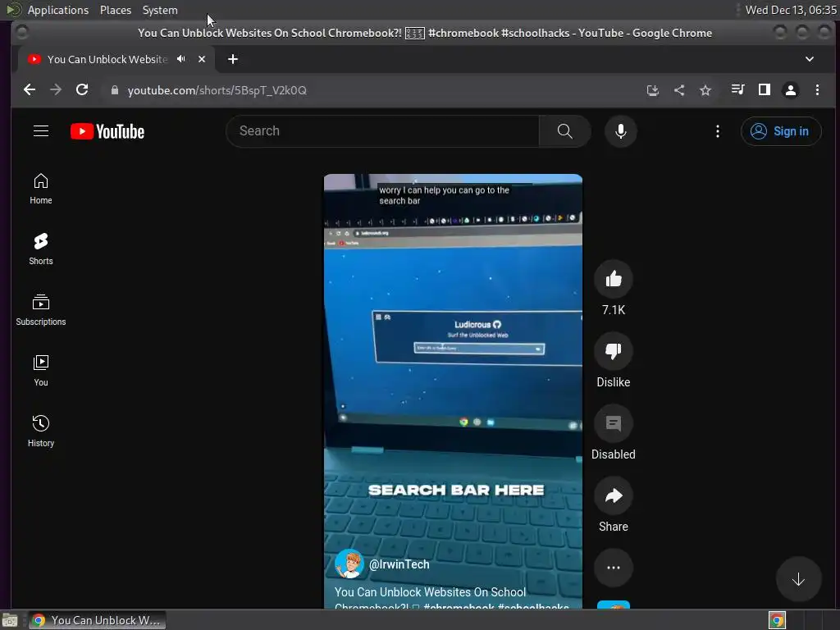Open the System menu
This screenshot has height=630, width=840.
tap(160, 10)
